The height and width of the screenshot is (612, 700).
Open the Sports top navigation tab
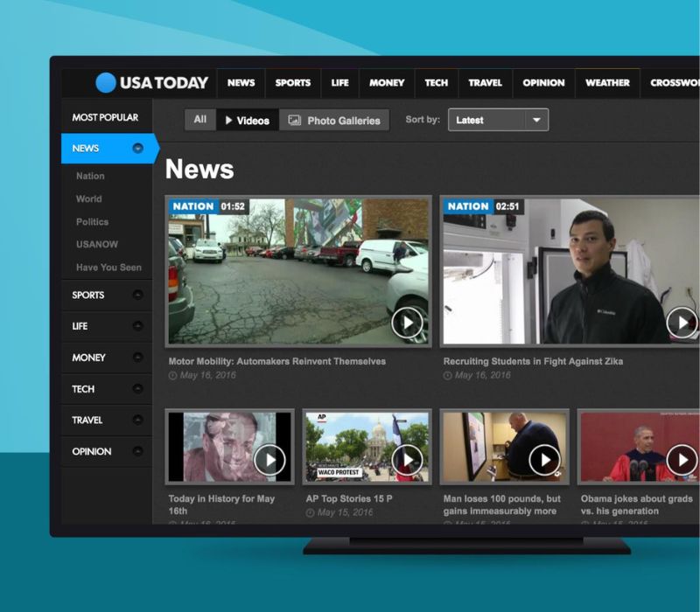[293, 83]
